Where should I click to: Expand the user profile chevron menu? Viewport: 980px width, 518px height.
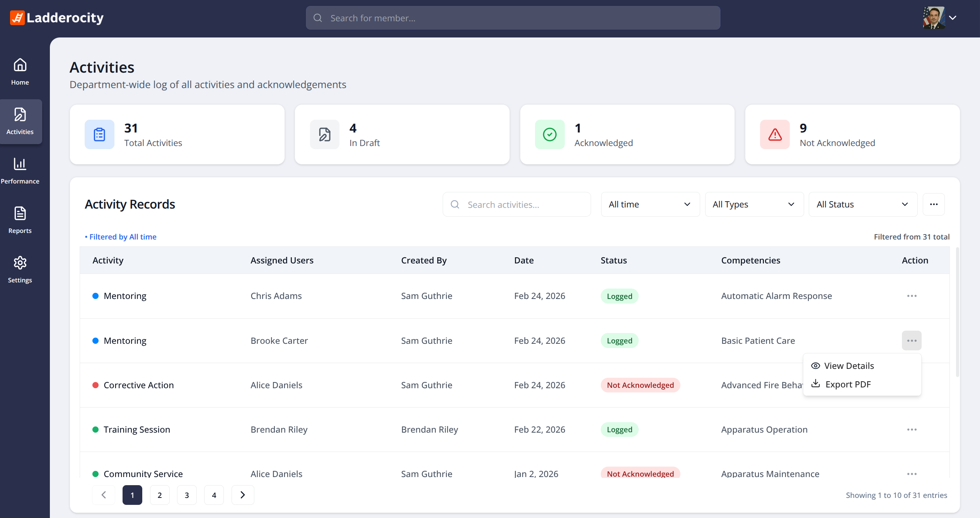click(x=953, y=18)
